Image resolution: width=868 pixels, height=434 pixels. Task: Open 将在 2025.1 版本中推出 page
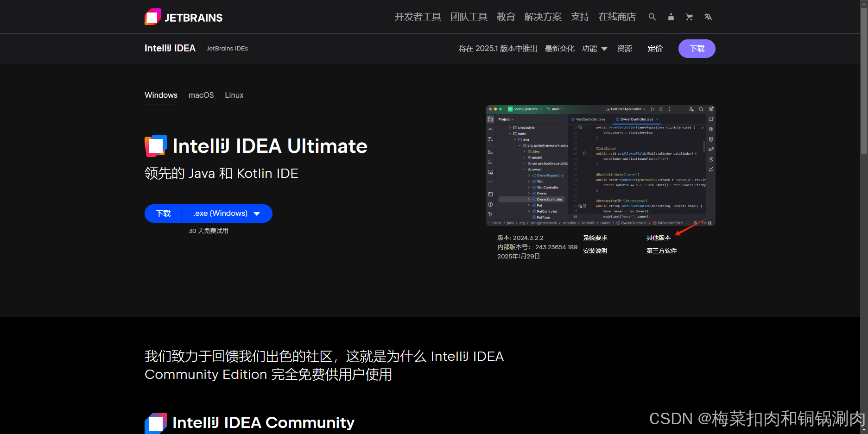pyautogui.click(x=498, y=49)
